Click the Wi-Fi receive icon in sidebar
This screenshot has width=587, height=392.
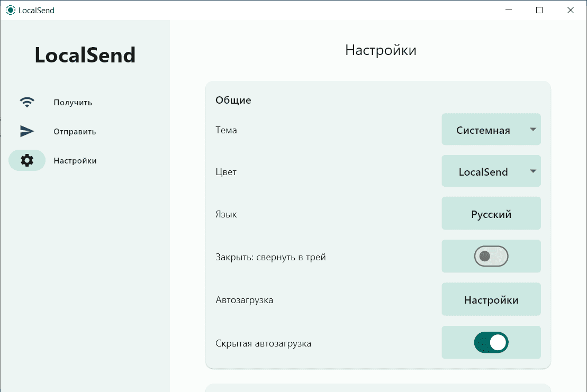(27, 103)
